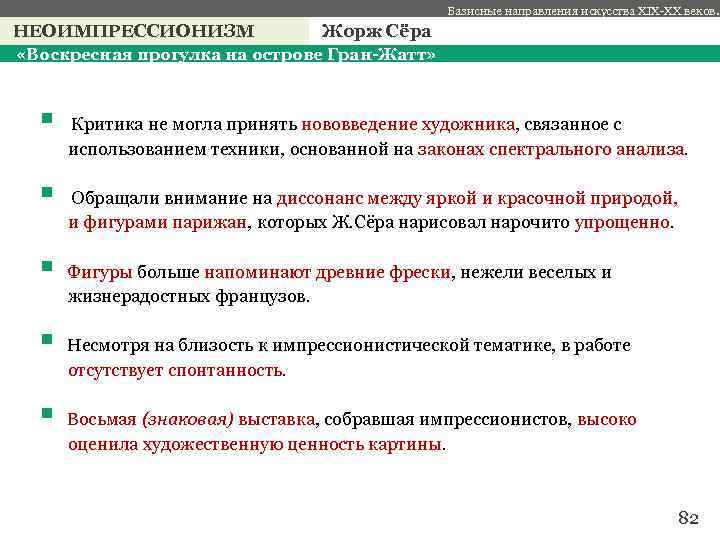Click the phrase «и фигурами парижан»
The width and height of the screenshot is (720, 540).
158,223
